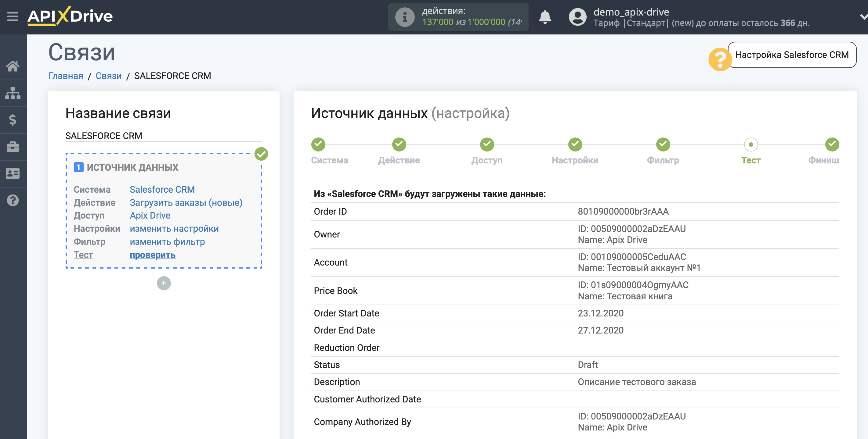Screen dimensions: 868x439
Task: Go to Доступ step
Action: point(487,160)
